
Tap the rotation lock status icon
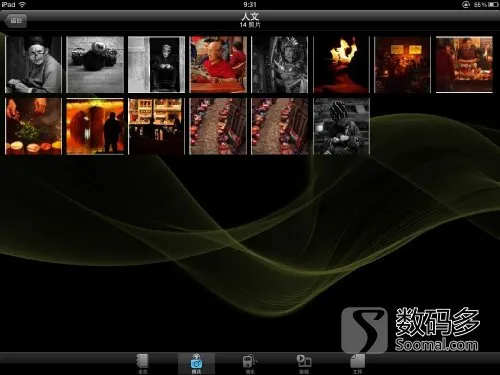(x=466, y=4)
